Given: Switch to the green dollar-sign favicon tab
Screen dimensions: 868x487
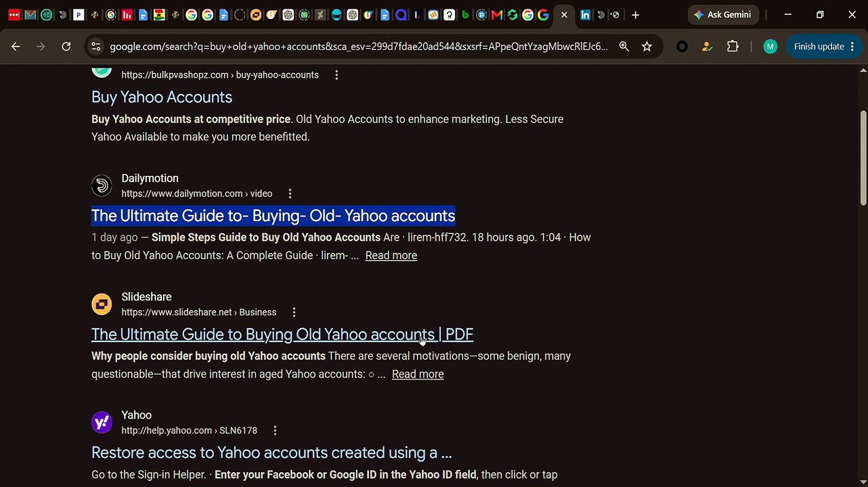Looking at the screenshot, I should (304, 15).
